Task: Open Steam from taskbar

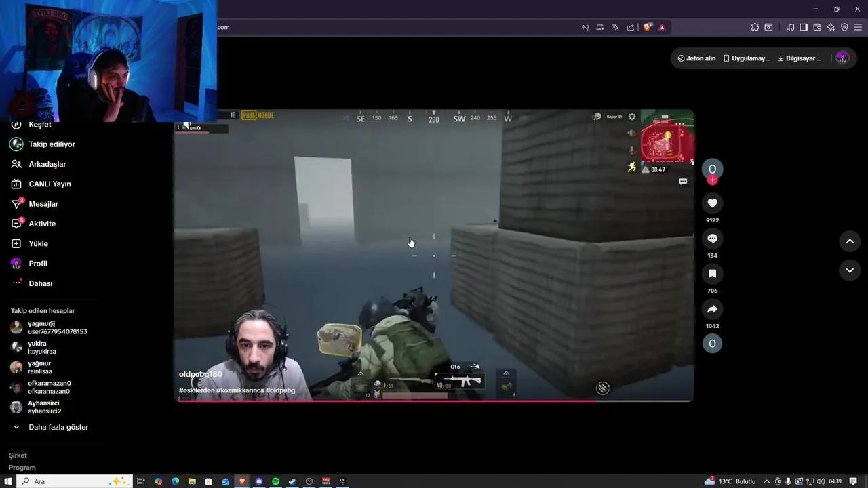Action: 292,481
